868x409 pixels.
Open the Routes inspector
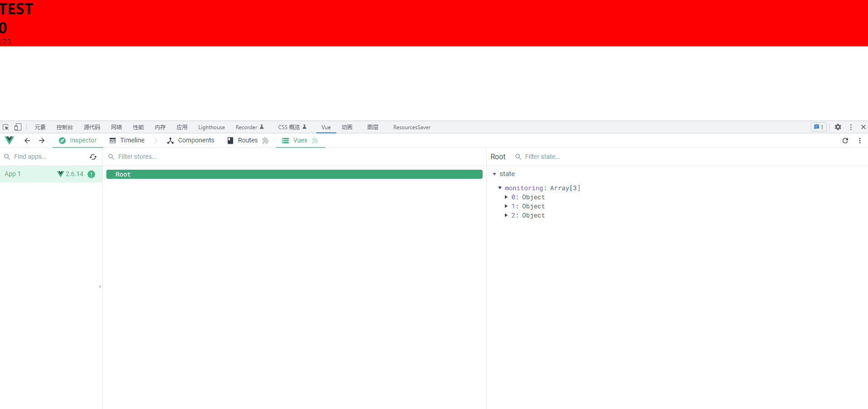pyautogui.click(x=248, y=141)
